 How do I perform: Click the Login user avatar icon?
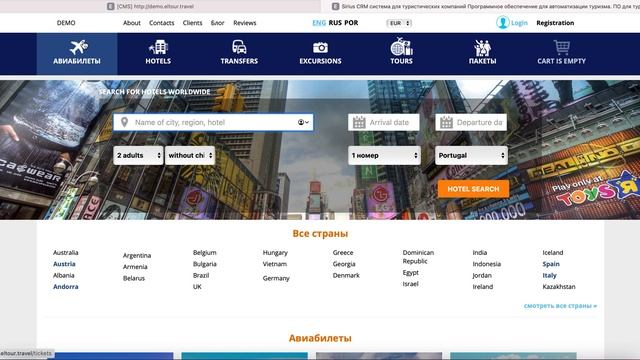click(502, 22)
